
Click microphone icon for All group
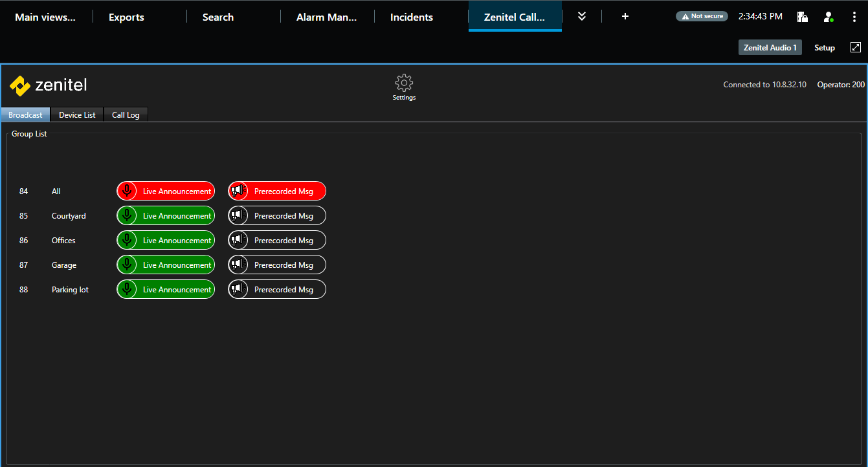coord(127,191)
